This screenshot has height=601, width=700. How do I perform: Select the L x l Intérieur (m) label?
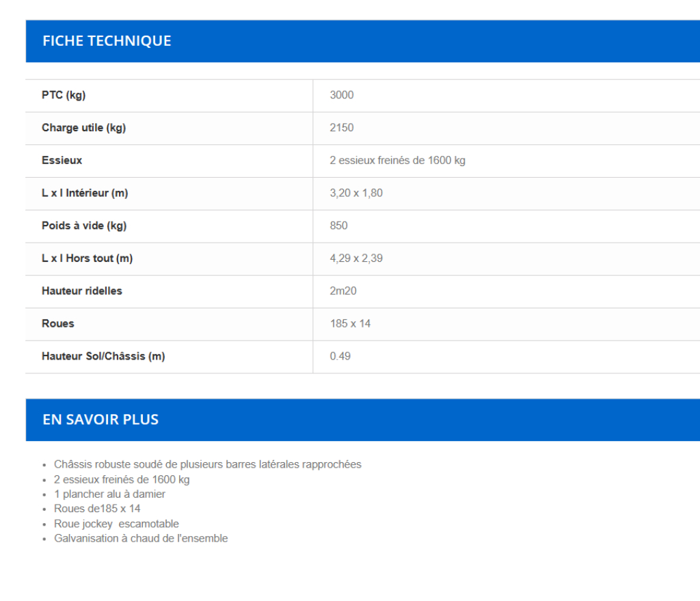tap(85, 193)
